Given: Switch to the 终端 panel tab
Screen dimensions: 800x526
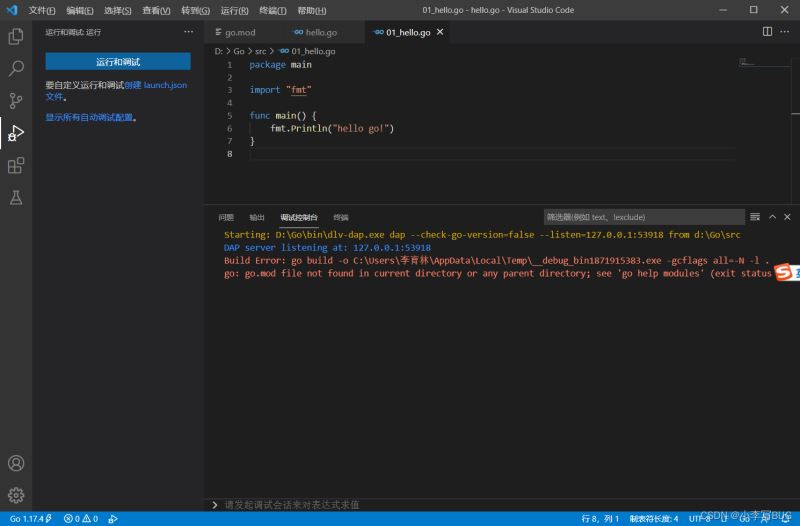Looking at the screenshot, I should [341, 217].
